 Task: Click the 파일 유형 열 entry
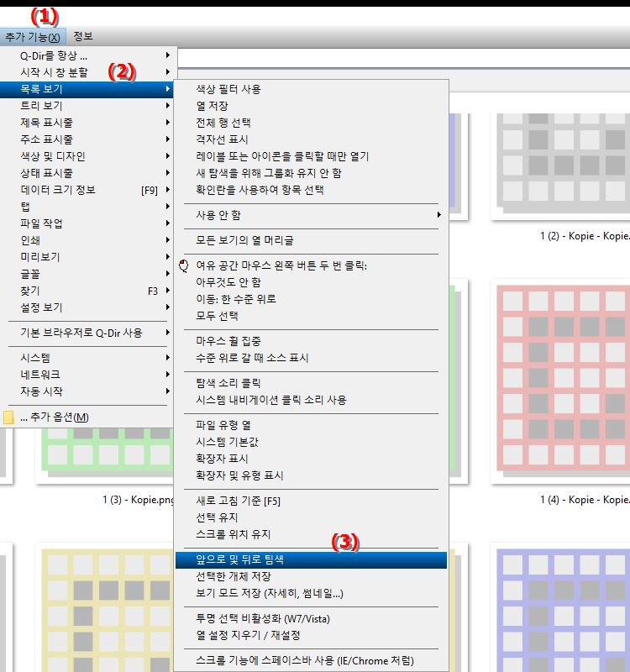click(311, 425)
